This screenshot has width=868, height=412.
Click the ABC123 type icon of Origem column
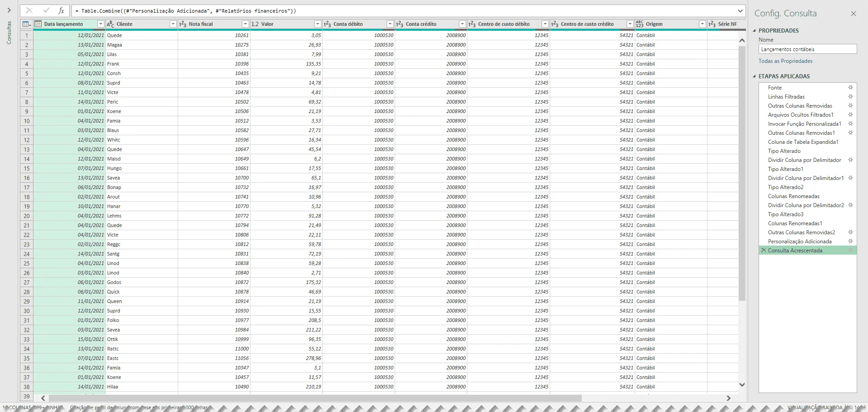(639, 24)
